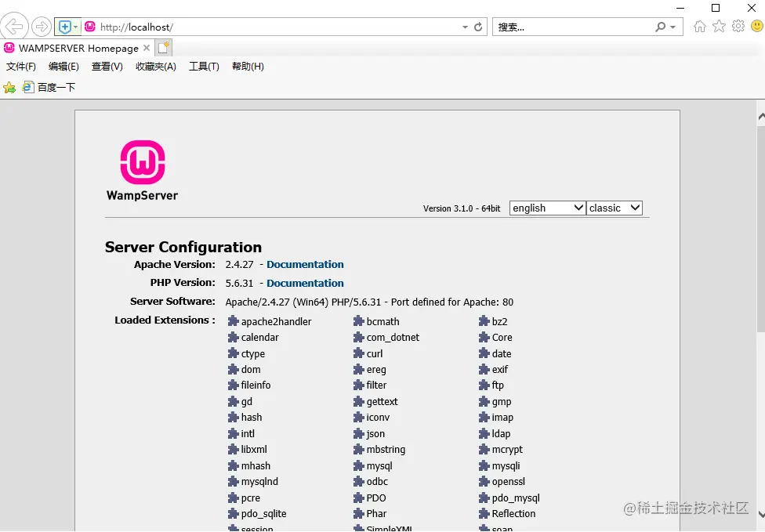The height and width of the screenshot is (532, 765).
Task: Click the Version 3.1.0 - 64bit text
Action: (x=462, y=208)
